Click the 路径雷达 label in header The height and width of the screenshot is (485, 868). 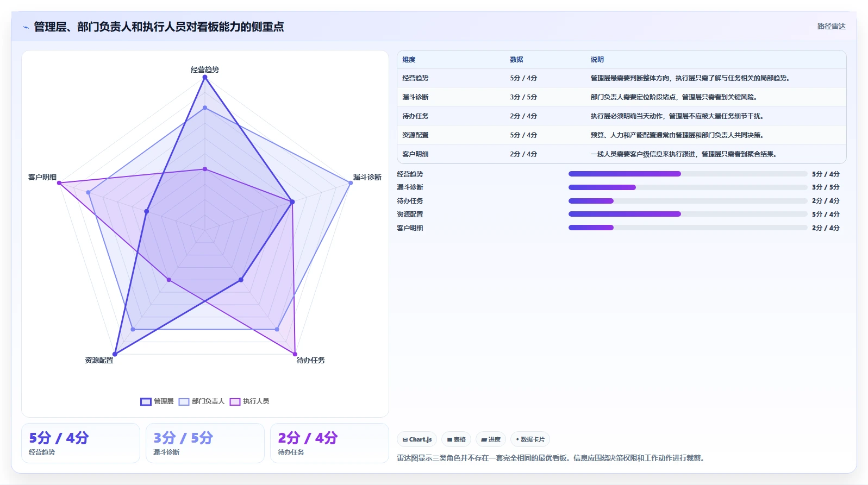pos(831,26)
